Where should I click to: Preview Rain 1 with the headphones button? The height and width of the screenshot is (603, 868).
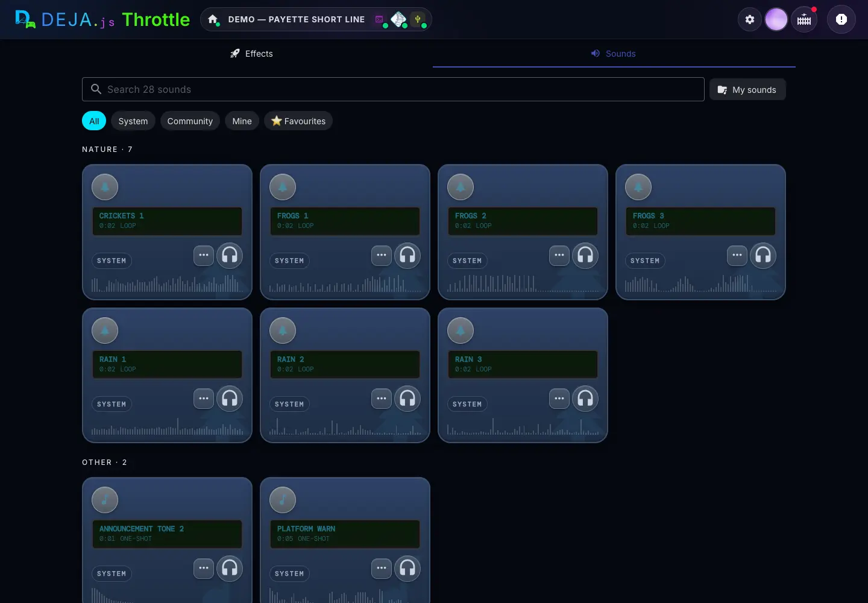(x=230, y=399)
